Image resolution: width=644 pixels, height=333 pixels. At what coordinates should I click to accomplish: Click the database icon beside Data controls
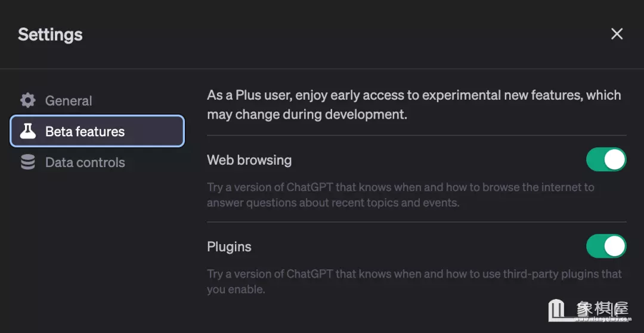coord(28,162)
